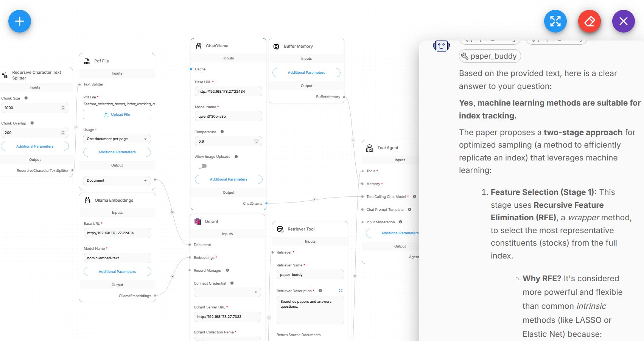
Task: Open the Usage dropdown in Pdf File
Action: (x=117, y=139)
